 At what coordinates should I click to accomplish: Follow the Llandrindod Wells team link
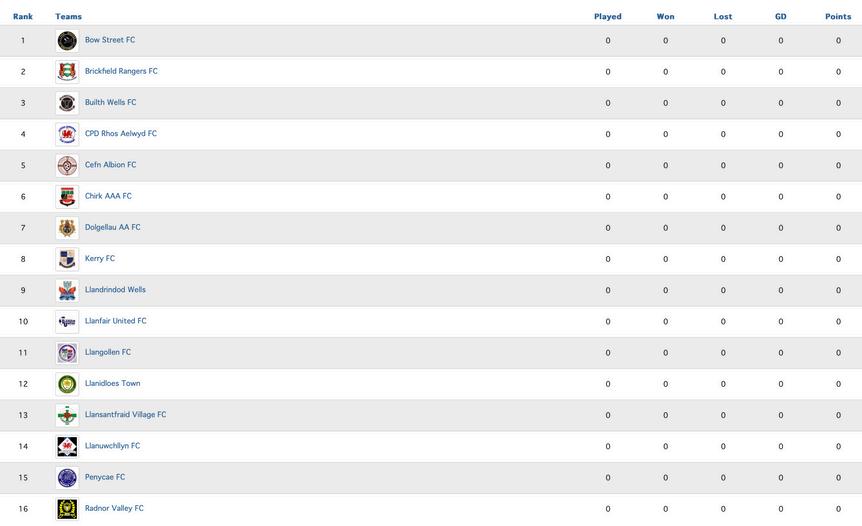tap(115, 289)
